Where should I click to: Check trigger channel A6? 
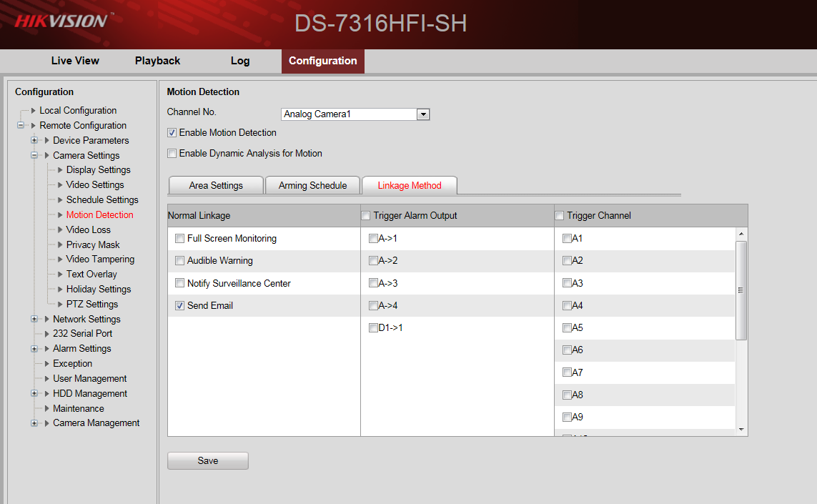coord(567,350)
